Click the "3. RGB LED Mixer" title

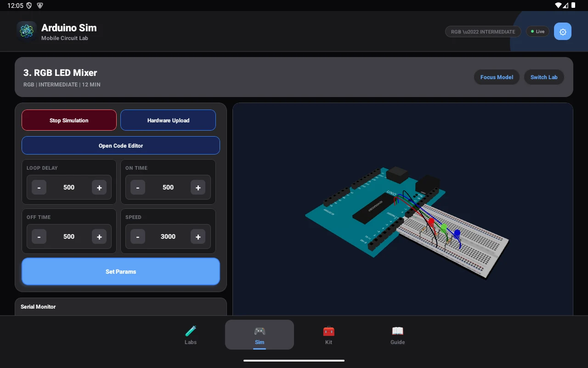click(60, 73)
